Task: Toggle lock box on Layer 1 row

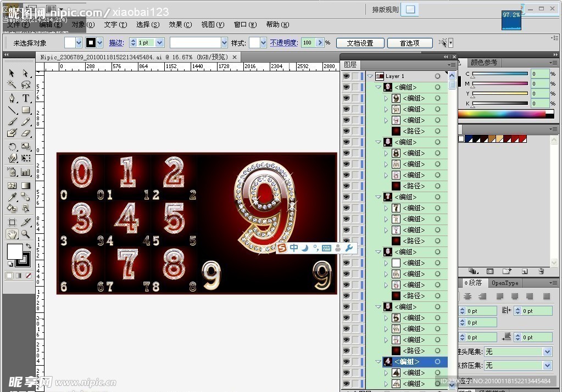Action: coord(355,76)
